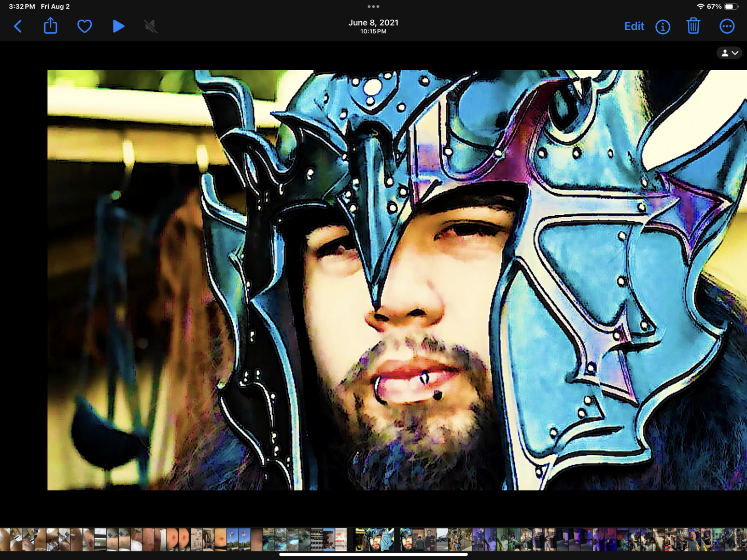Select the airplane runway thumbnail
Image resolution: width=747 pixels, height=560 pixels.
(x=442, y=540)
